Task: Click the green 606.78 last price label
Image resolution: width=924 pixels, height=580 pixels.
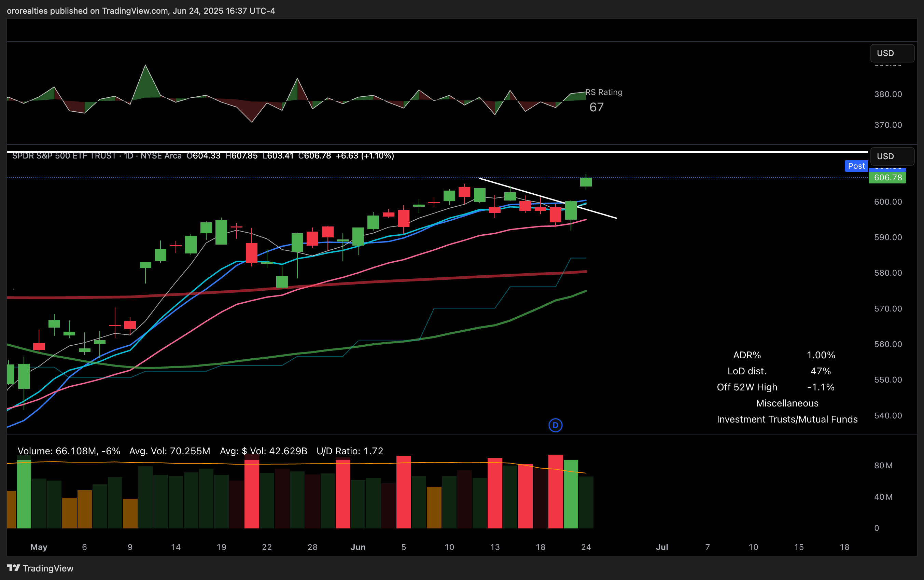Action: click(887, 178)
